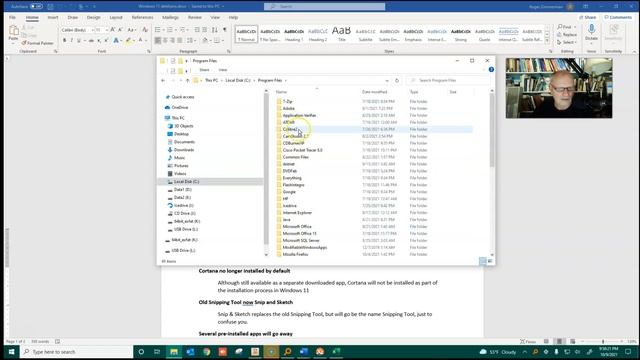Screen dimensions: 640x360
Task: Switch to Print Layout view in status bar
Action: 559,341
